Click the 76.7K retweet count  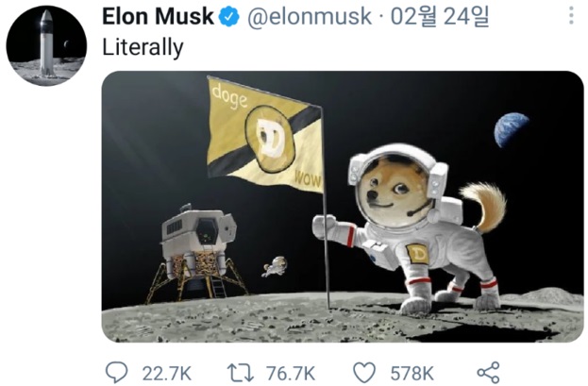[291, 373]
